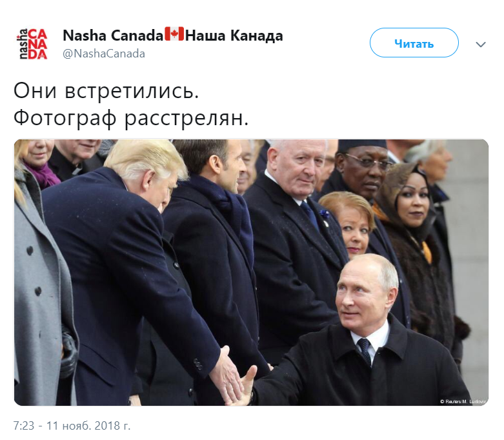Click the Reuters photo credit watermark
The height and width of the screenshot is (440, 504).
coord(463,401)
